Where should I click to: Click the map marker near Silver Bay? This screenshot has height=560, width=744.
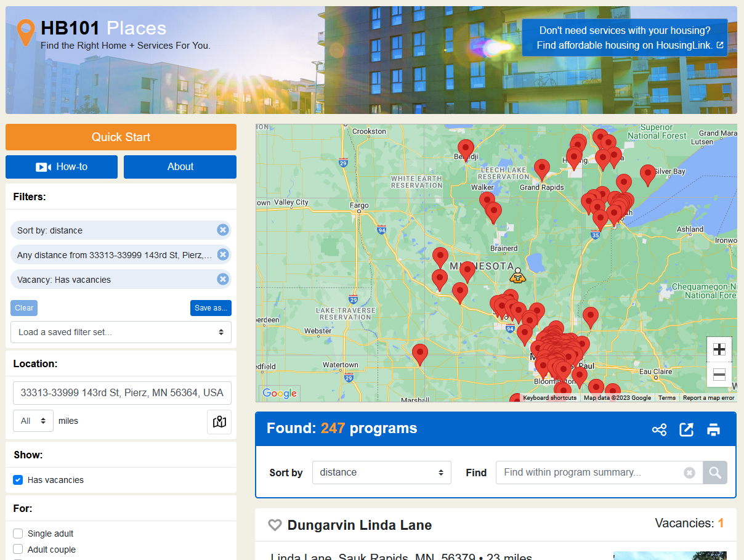pos(647,176)
